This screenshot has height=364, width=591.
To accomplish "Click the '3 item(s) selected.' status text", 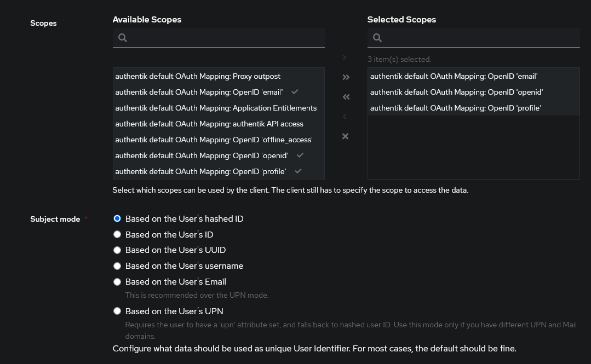I will point(399,60).
